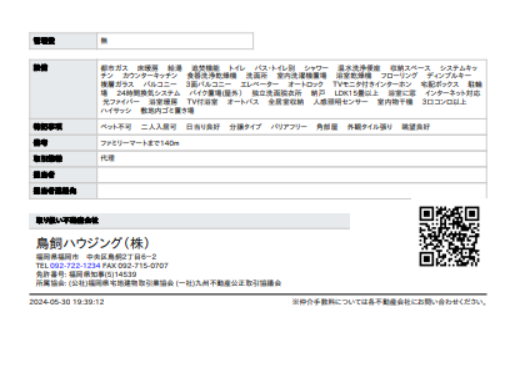Select the company name 鳥飼ハウジング(株)
519x388 pixels.
point(92,243)
